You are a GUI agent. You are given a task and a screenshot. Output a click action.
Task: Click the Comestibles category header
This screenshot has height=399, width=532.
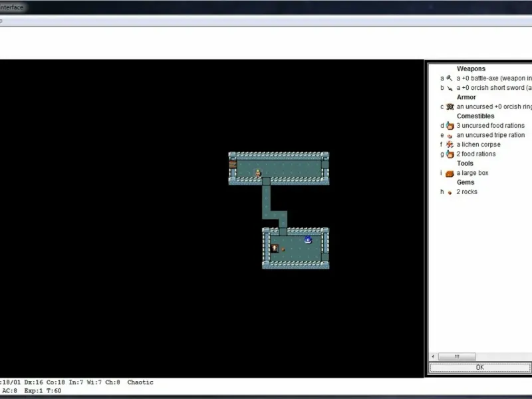point(475,116)
